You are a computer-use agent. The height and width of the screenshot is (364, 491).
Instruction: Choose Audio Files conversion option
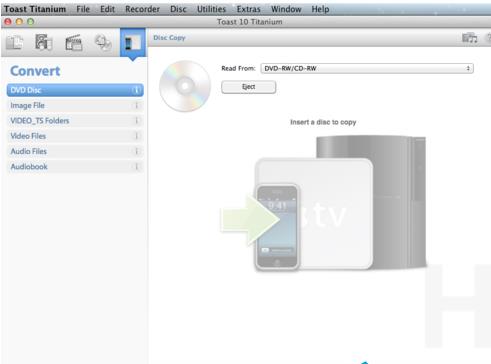(75, 151)
